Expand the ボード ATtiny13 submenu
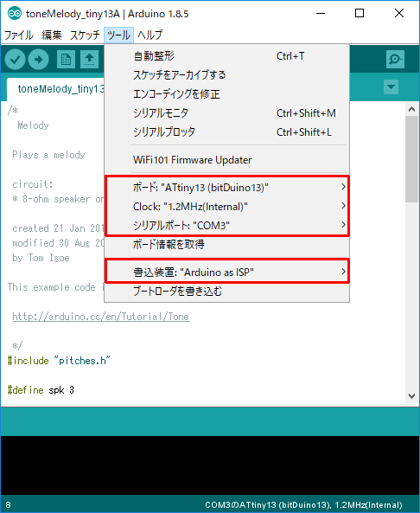 click(226, 188)
